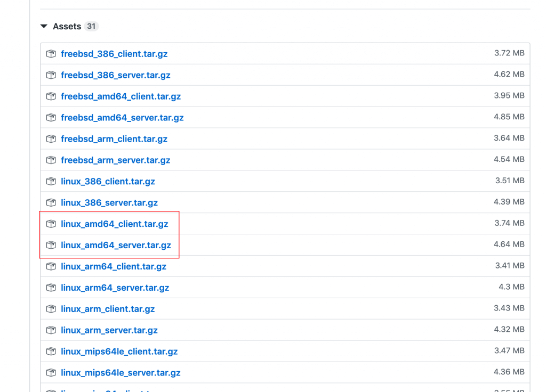546x392 pixels.
Task: Click package icon beside linux_mips64le_client.tar.gz
Action: [x=51, y=352]
